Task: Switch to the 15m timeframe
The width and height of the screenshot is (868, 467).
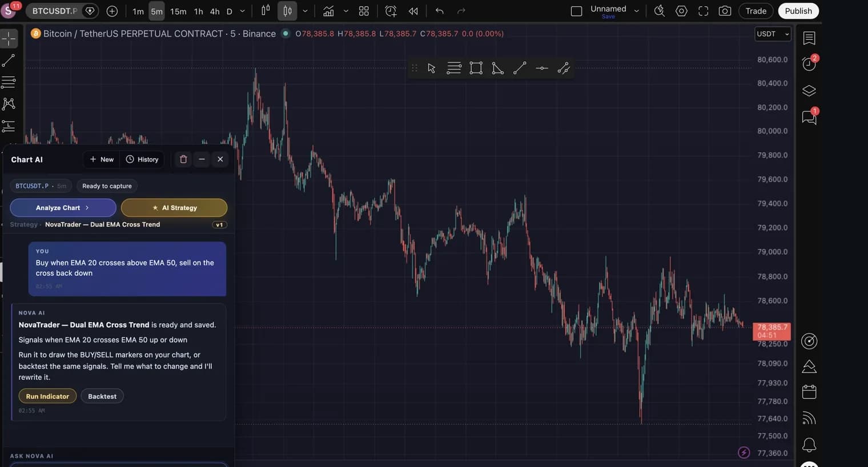Action: [x=178, y=11]
